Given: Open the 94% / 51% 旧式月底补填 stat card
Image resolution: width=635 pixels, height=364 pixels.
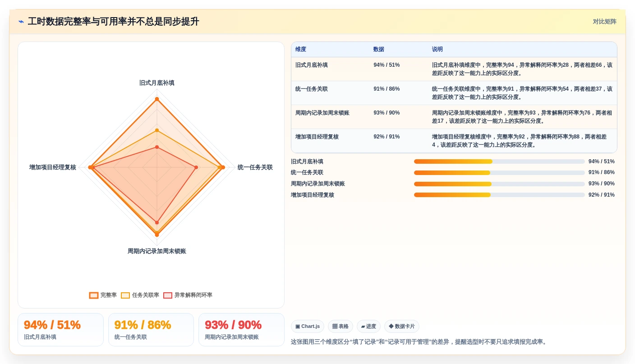Looking at the screenshot, I should [x=60, y=330].
